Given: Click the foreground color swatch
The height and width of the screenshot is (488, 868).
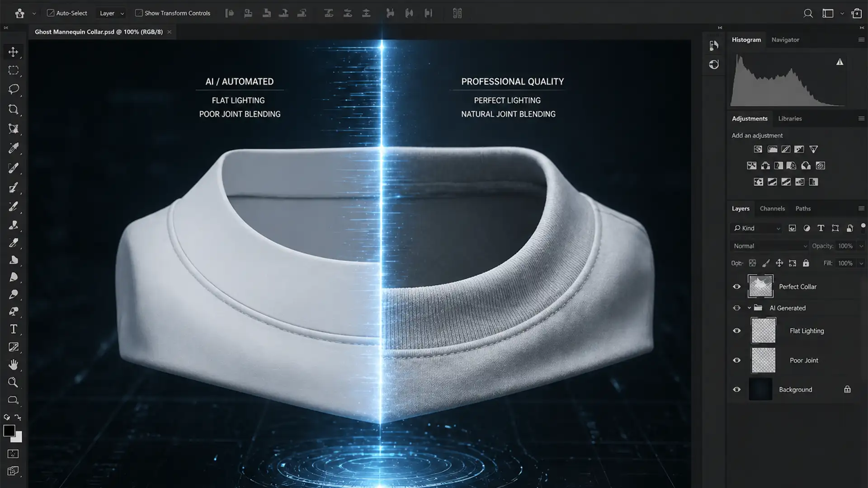Looking at the screenshot, I should point(9,432).
